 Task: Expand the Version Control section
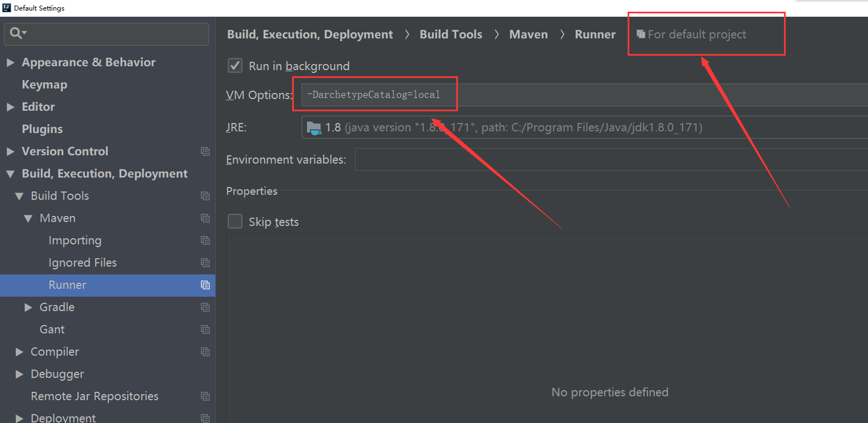(x=11, y=151)
